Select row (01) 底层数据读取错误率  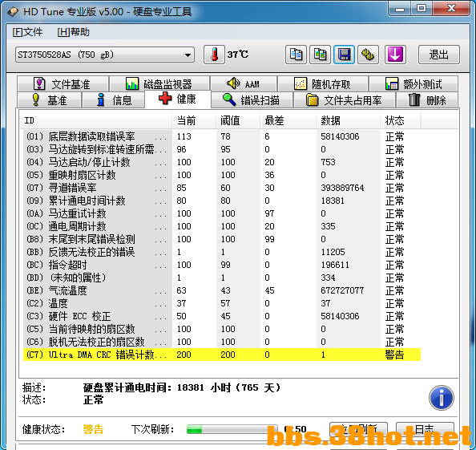point(222,136)
